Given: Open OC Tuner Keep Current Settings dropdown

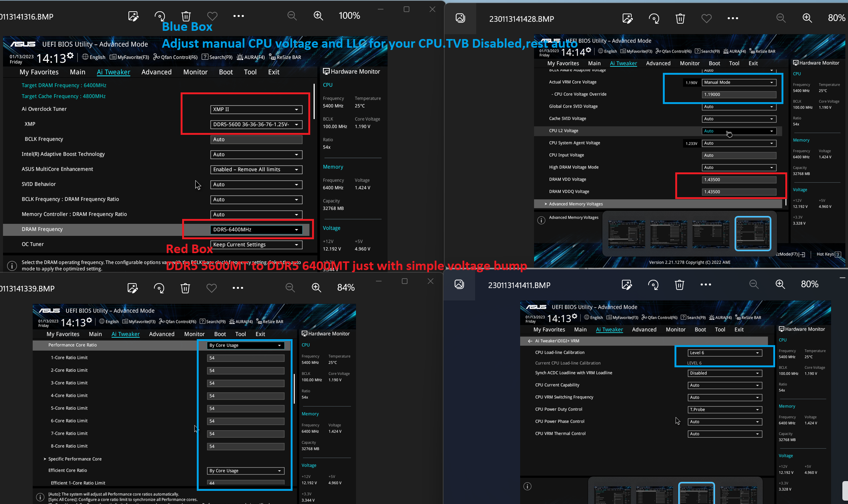Looking at the screenshot, I should click(256, 244).
